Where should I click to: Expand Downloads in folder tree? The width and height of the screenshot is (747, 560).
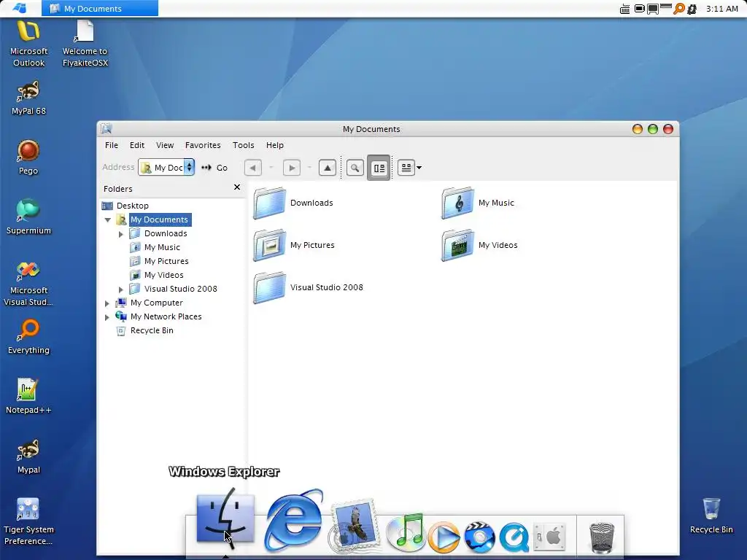coord(121,234)
